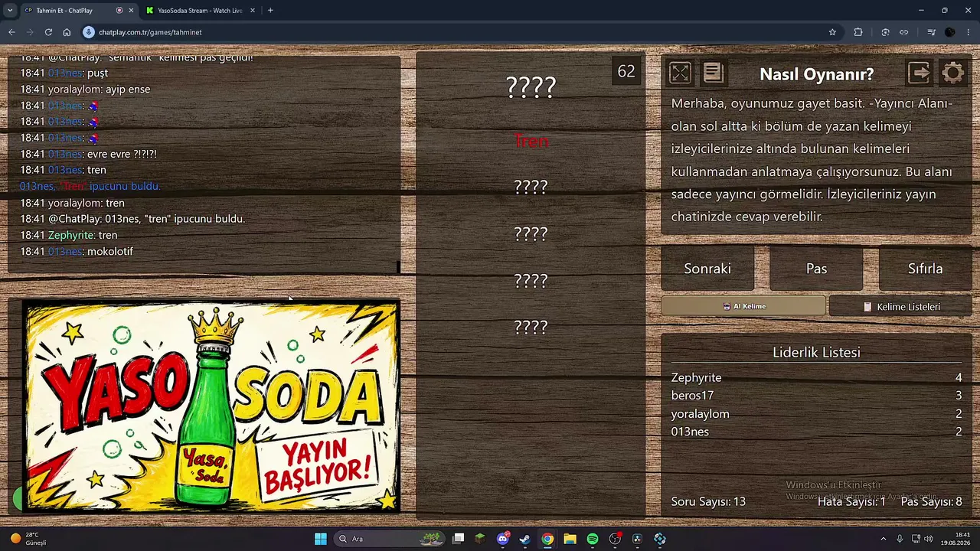Open the browser home page

click(67, 32)
